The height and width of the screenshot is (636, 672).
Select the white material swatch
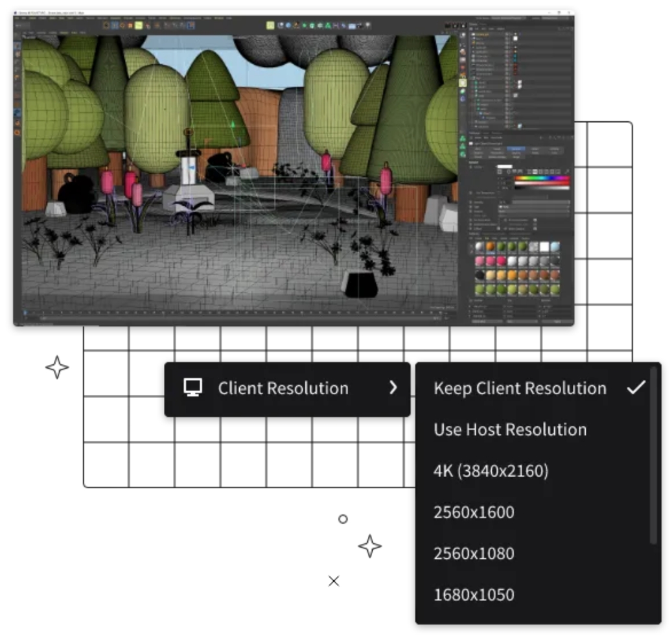pos(544,248)
